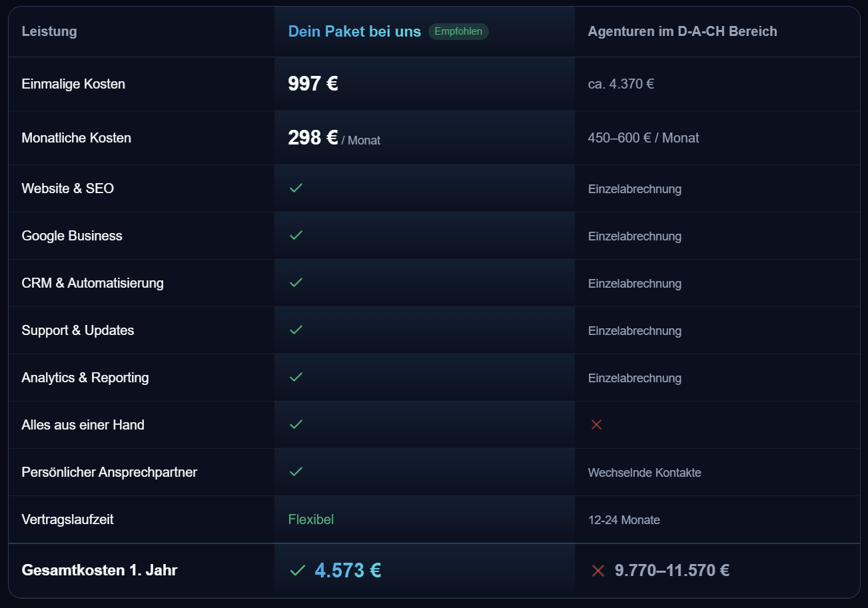Viewport: 868px width, 608px height.
Task: Click the green Flexibel contract term
Action: pyautogui.click(x=310, y=519)
